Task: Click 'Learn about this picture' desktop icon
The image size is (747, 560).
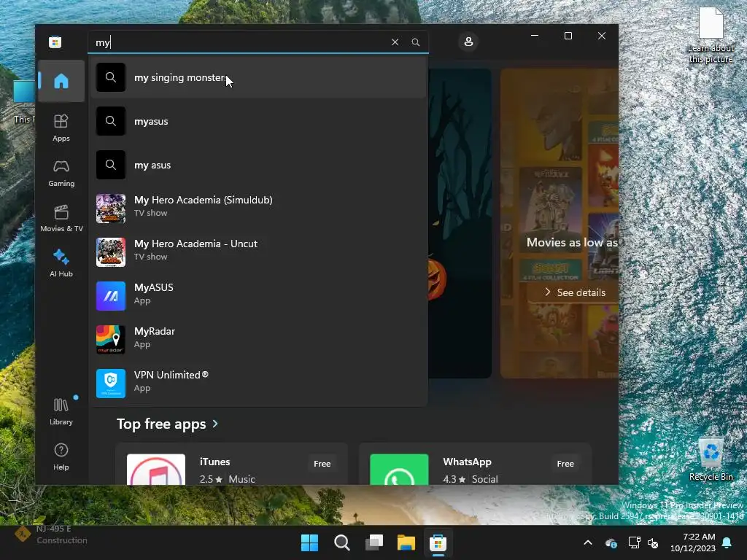Action: (x=711, y=35)
